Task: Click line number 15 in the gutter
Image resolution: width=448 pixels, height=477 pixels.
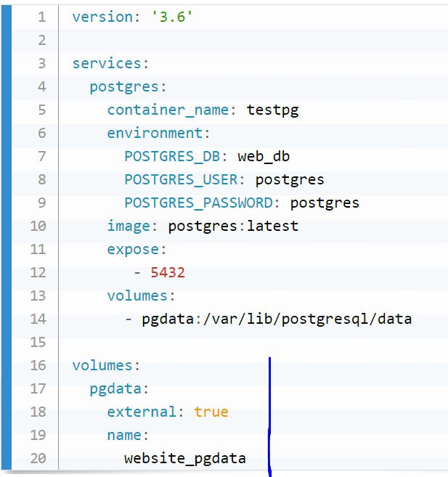Action: click(38, 342)
